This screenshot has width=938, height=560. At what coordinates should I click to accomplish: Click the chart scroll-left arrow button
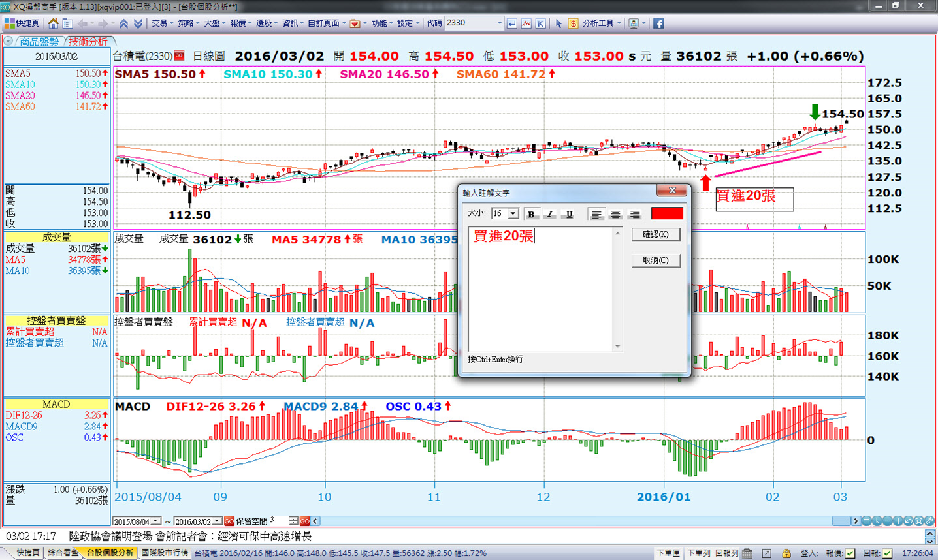tap(315, 521)
